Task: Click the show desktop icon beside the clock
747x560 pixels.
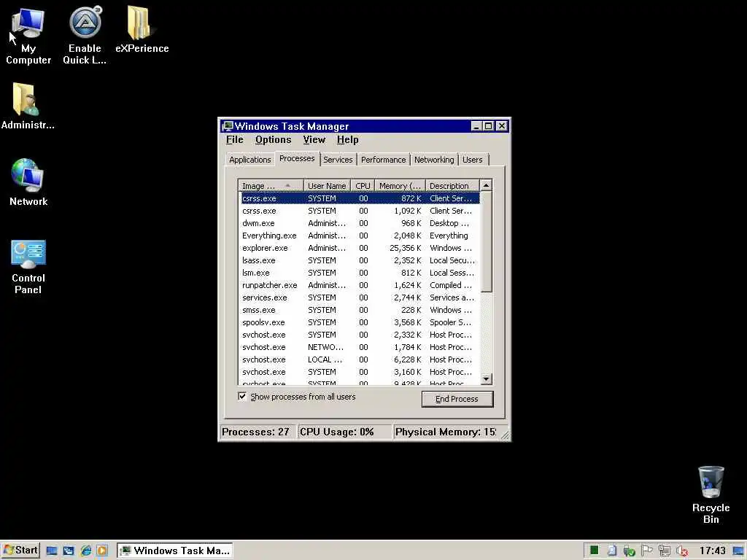Action: click(x=738, y=551)
